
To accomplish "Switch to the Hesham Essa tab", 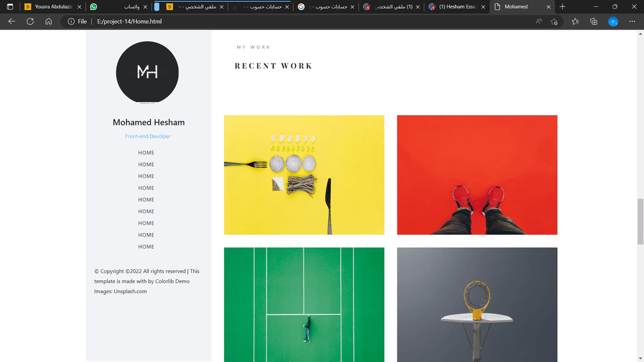I will [457, 6].
